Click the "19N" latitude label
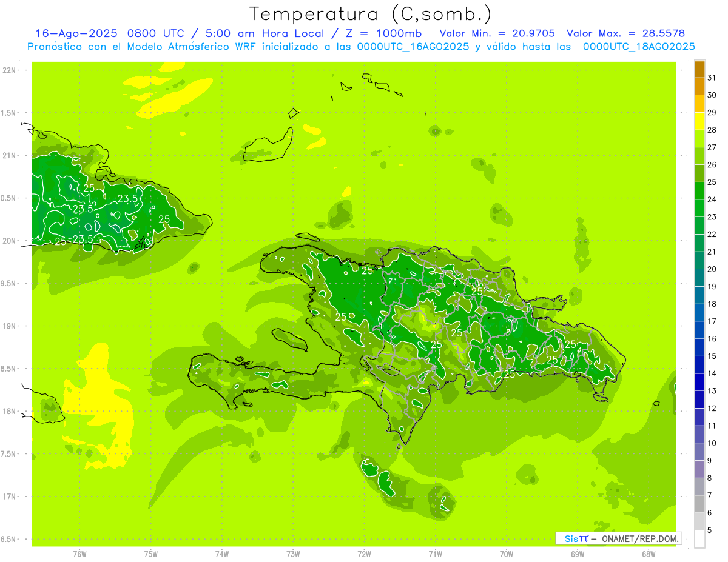This screenshot has height=562, width=728. point(9,326)
